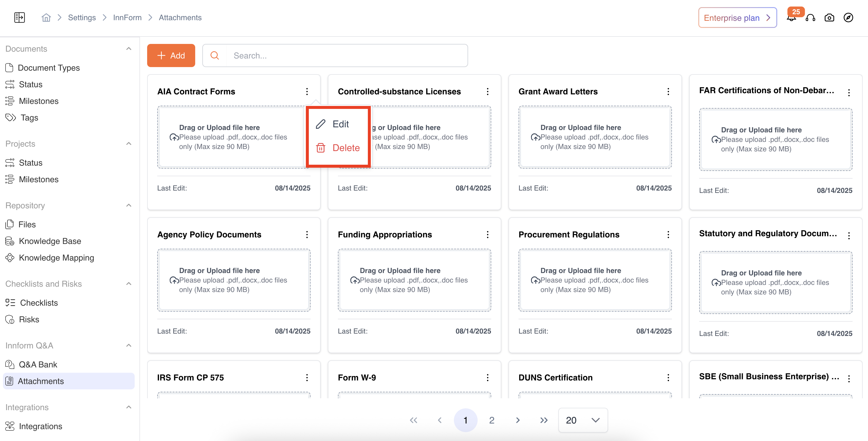This screenshot has width=868, height=441.
Task: Open the compass explore icon
Action: pyautogui.click(x=848, y=18)
